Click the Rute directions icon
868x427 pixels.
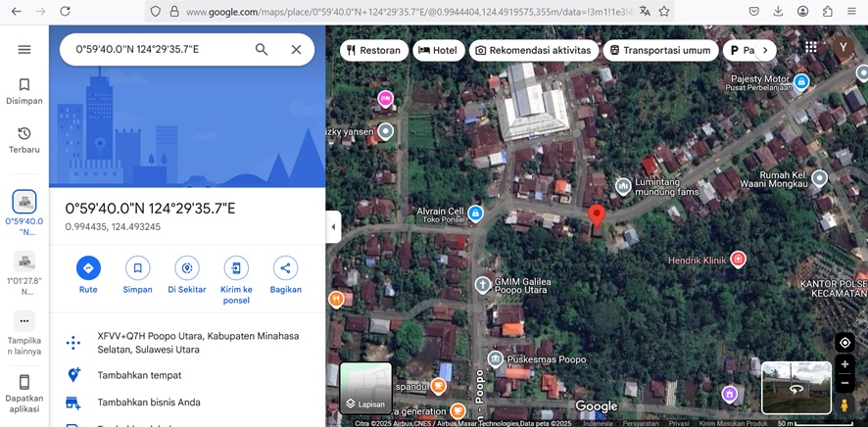(x=88, y=267)
